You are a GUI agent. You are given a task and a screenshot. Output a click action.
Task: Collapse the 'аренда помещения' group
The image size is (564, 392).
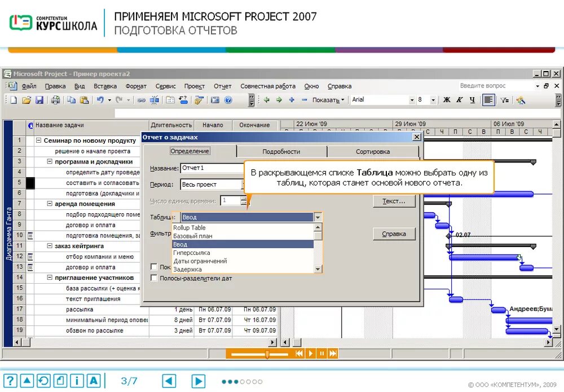point(50,204)
